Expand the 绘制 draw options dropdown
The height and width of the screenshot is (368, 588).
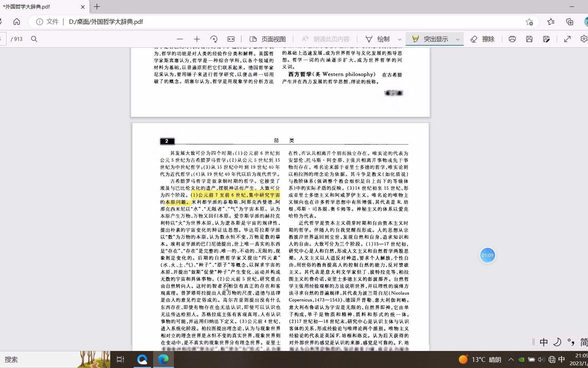click(399, 39)
